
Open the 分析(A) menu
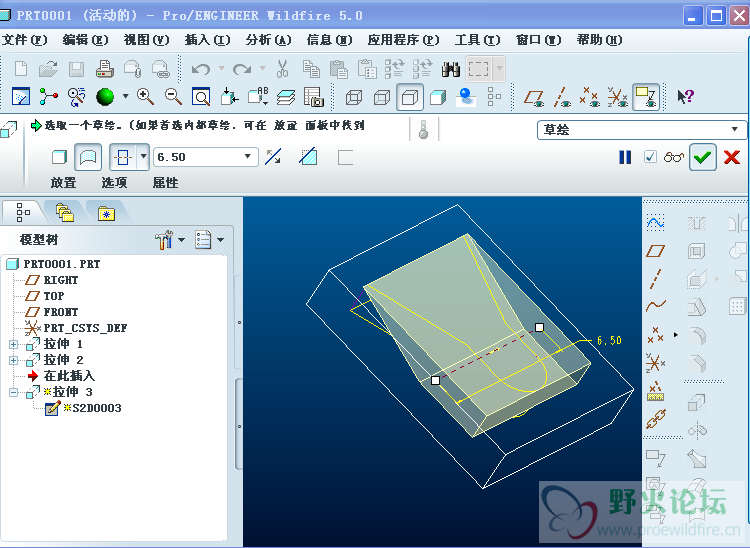click(268, 40)
